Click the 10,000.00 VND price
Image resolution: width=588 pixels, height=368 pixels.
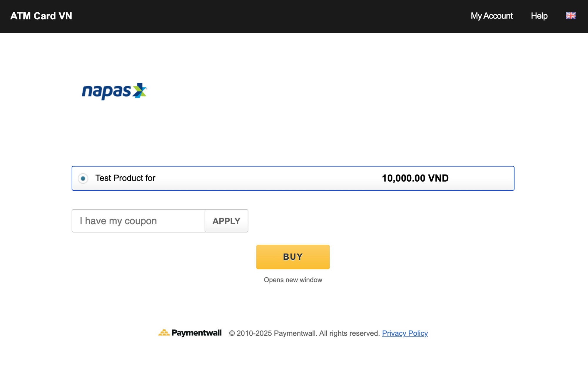point(415,178)
